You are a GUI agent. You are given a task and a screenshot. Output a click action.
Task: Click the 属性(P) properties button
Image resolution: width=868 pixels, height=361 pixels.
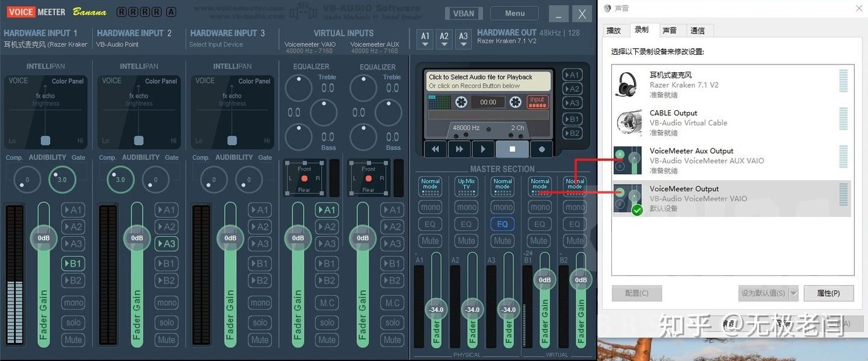coord(829,293)
